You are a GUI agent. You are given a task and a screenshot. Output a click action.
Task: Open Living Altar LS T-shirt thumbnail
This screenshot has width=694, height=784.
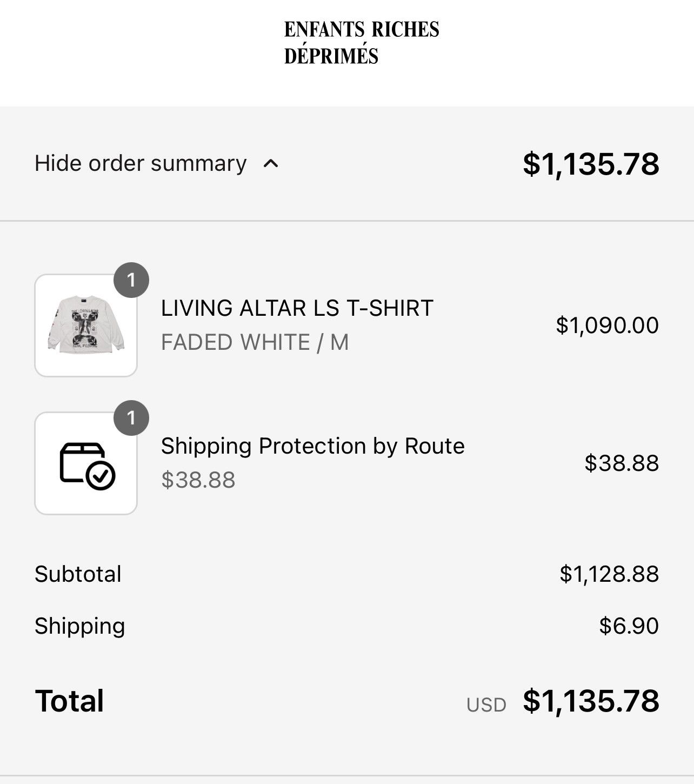tap(86, 325)
